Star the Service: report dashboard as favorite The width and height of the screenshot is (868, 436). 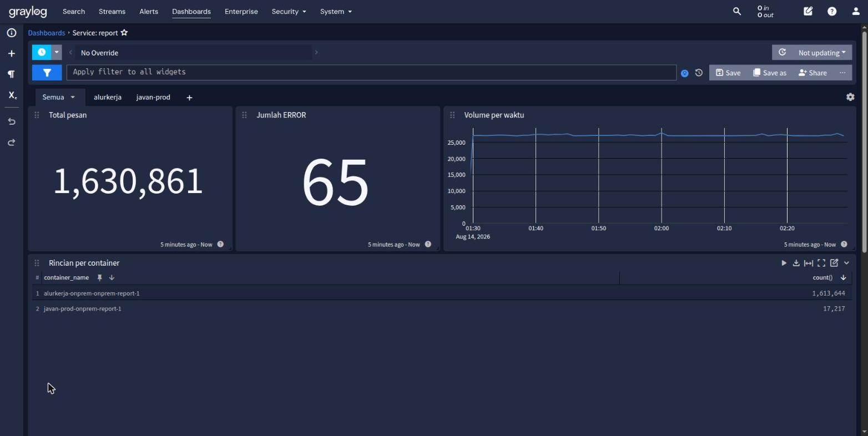tap(124, 33)
